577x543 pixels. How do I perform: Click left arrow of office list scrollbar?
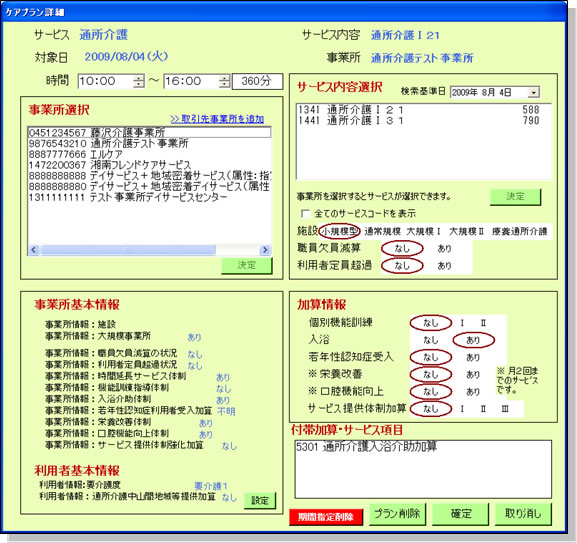pos(34,250)
